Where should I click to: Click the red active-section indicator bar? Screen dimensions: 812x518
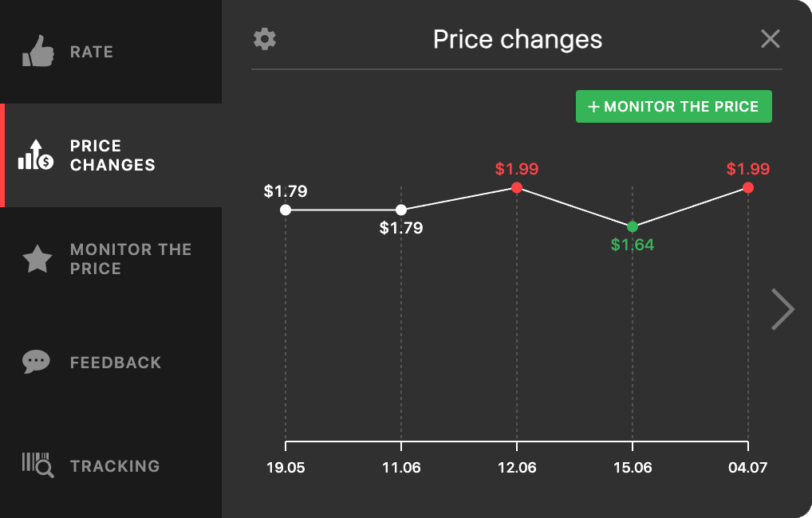click(3, 155)
